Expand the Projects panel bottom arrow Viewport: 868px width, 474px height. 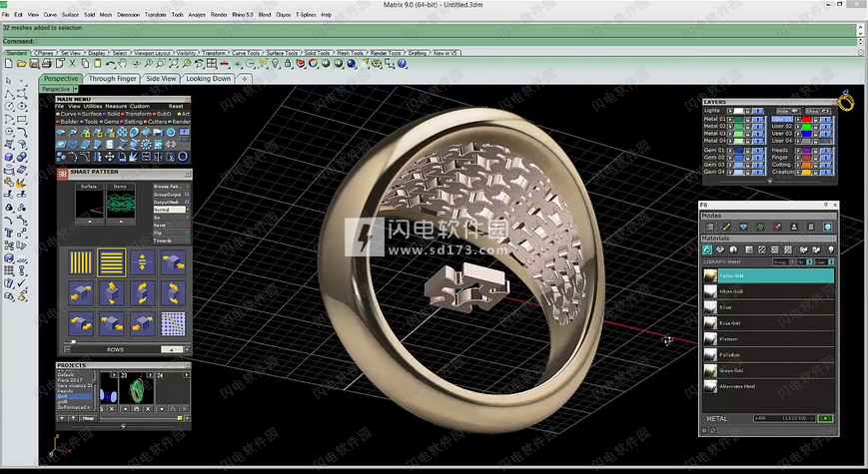[x=123, y=426]
